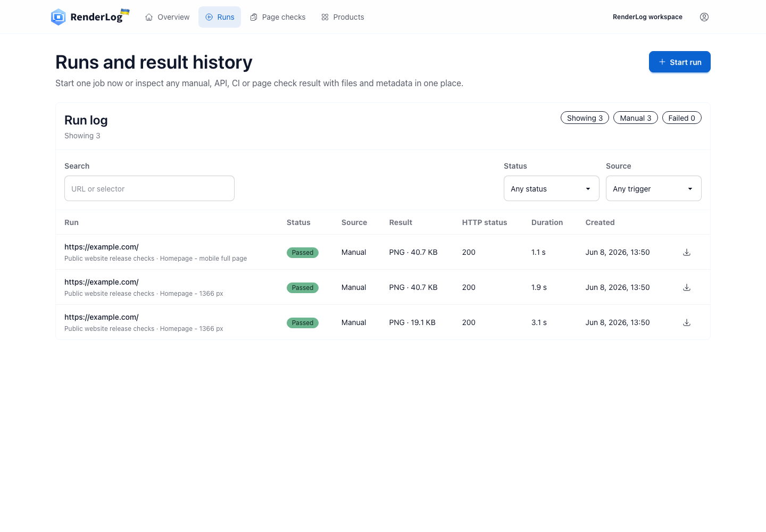
Task: Select the Failed 0 filter pill
Action: 682,118
